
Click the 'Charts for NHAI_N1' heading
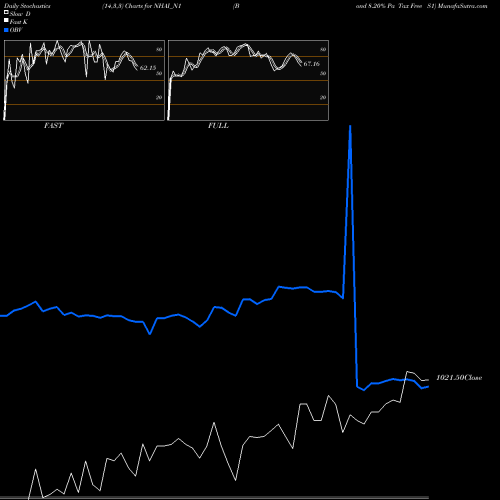(153, 6)
